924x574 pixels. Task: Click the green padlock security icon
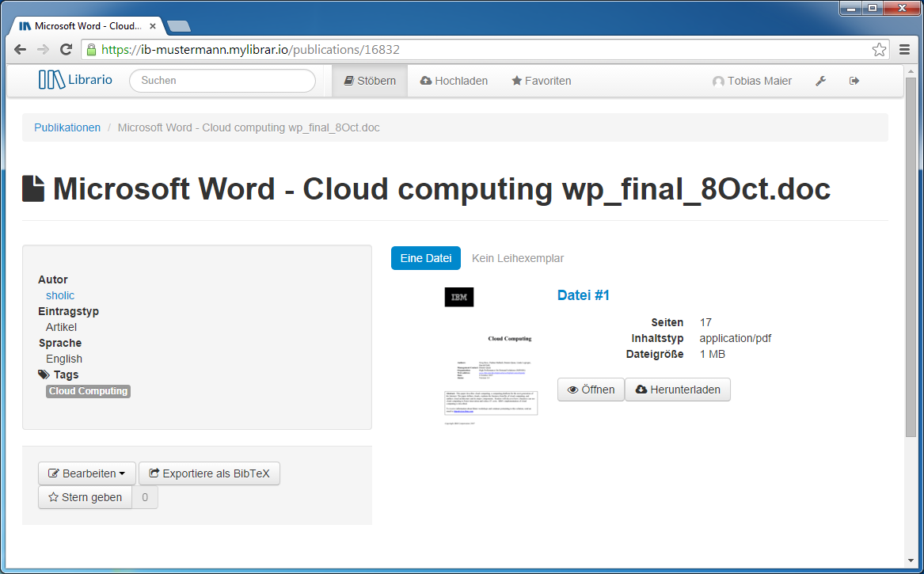pyautogui.click(x=91, y=50)
